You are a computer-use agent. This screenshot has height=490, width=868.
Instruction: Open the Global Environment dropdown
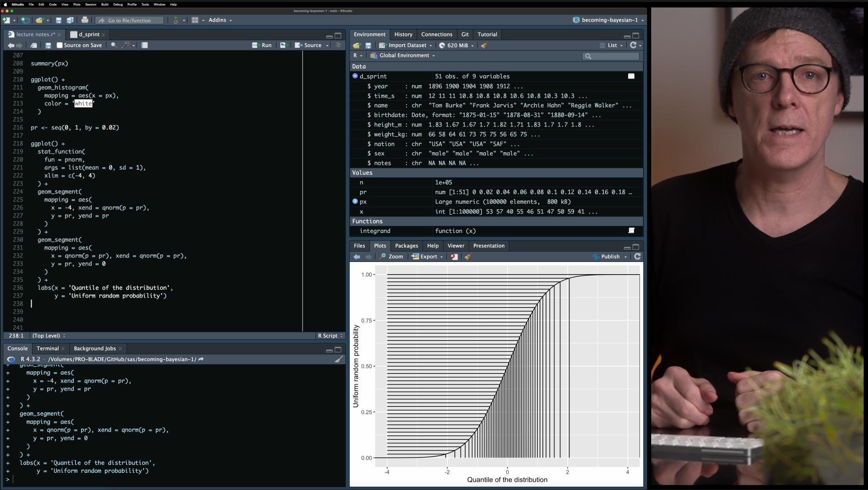point(402,56)
